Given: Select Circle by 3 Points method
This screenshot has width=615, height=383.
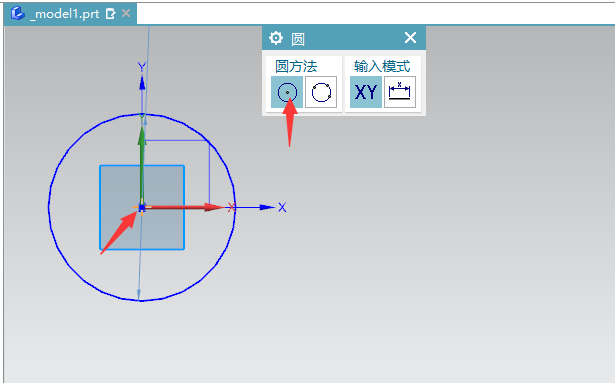Looking at the screenshot, I should (321, 92).
